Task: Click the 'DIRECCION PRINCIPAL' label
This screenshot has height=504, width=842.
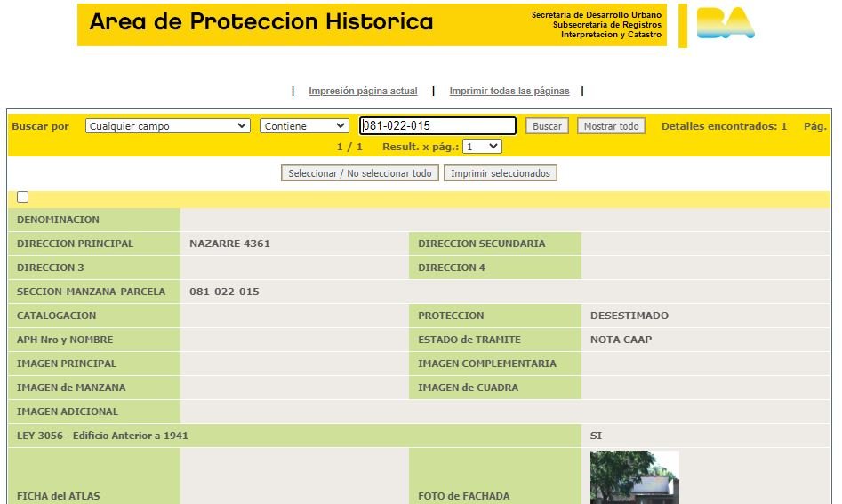Action: point(76,244)
